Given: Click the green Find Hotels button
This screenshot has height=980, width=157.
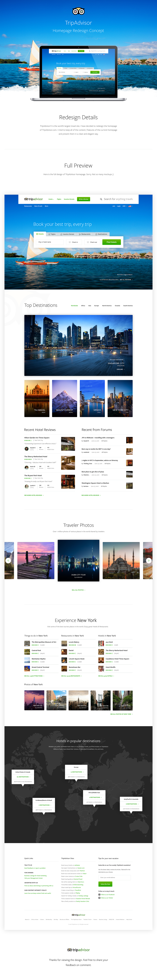Looking at the screenshot, I should [x=111, y=242].
